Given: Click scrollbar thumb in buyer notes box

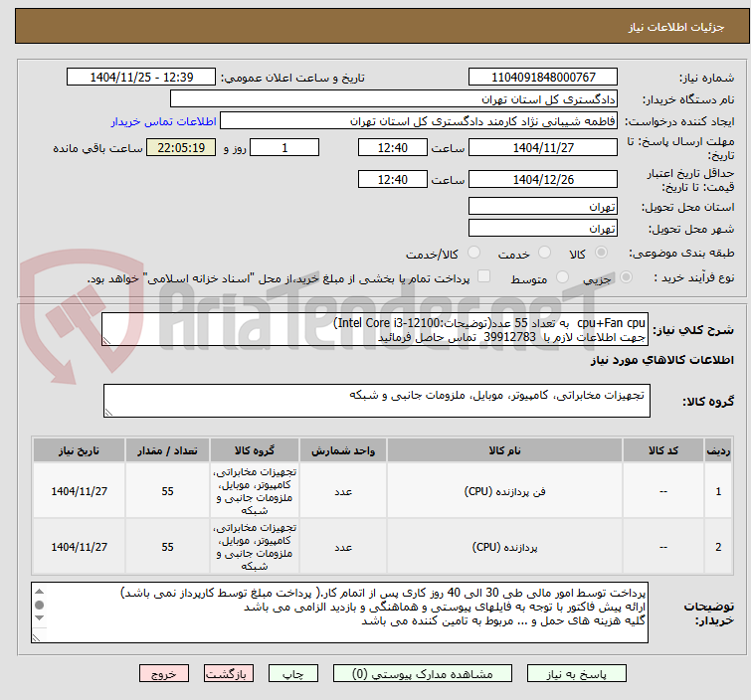Looking at the screenshot, I should point(39,605).
